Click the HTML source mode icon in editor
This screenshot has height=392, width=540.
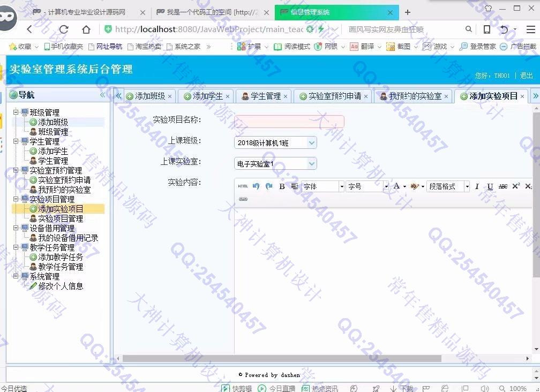pyautogui.click(x=243, y=186)
